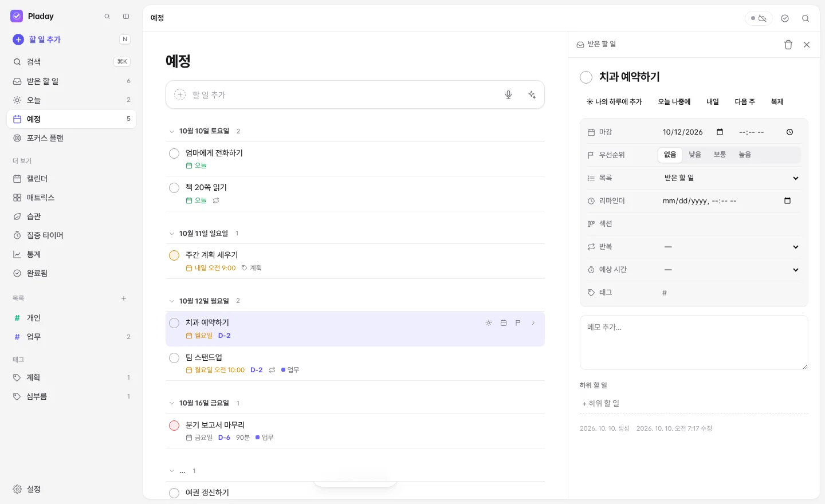Set priority to 높음
Viewport: 825px width, 504px height.
745,155
